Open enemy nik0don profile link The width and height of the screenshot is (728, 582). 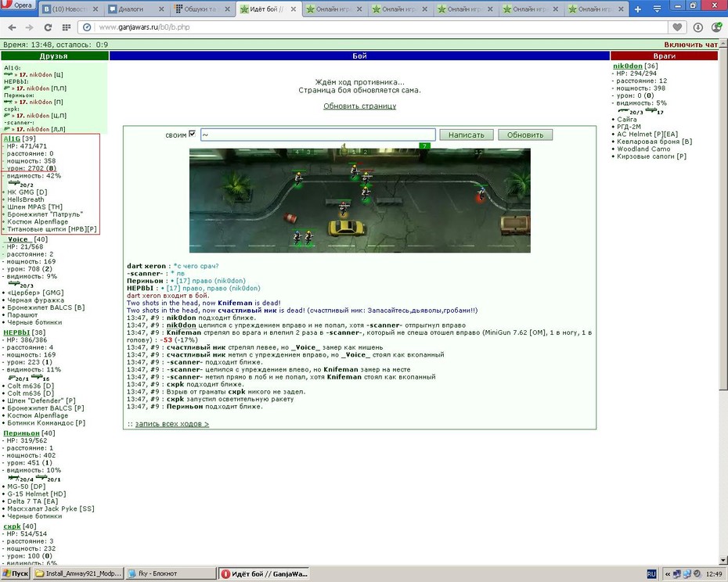[627, 66]
